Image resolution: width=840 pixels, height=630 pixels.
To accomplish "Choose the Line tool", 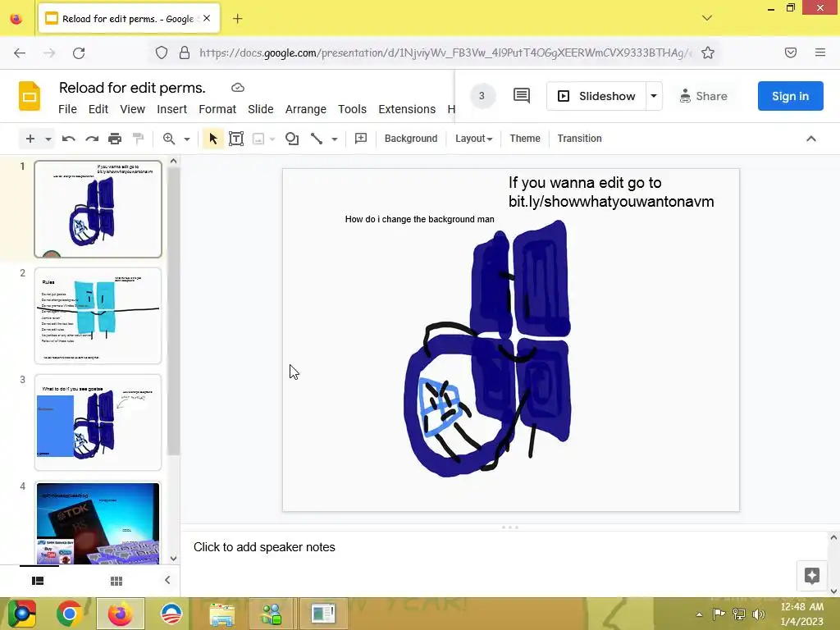I will 317,139.
